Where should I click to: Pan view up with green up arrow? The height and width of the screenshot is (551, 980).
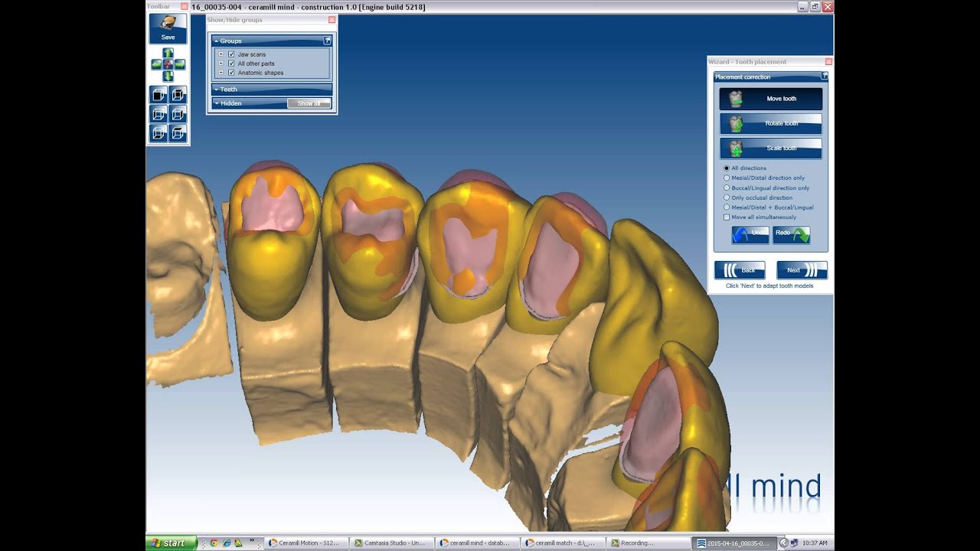pyautogui.click(x=168, y=53)
